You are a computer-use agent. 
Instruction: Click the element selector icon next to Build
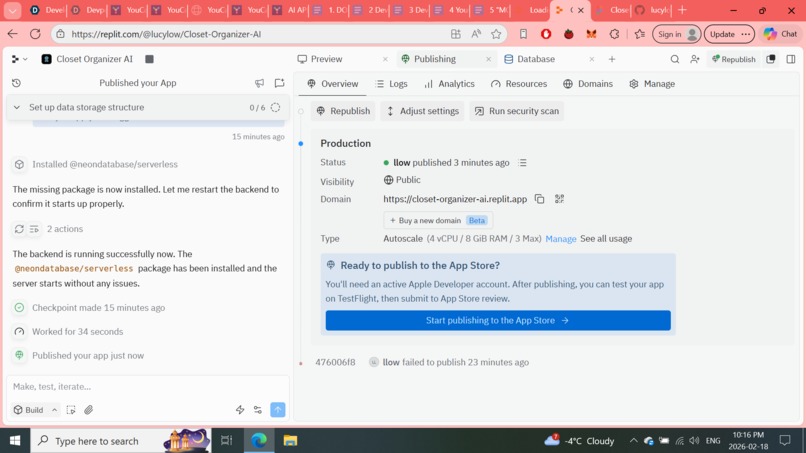tap(71, 410)
